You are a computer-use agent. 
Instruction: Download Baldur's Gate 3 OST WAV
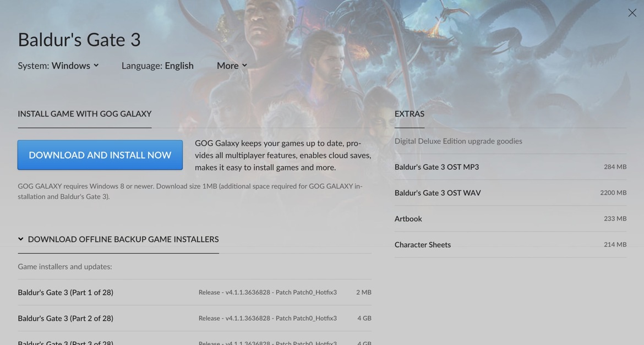click(x=510, y=193)
